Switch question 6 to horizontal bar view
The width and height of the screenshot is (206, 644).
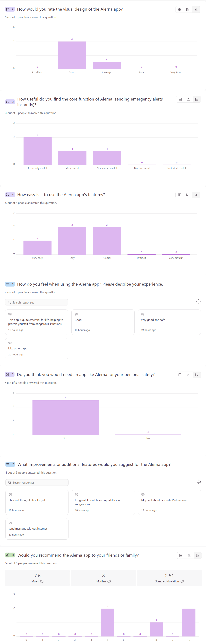coord(188,375)
